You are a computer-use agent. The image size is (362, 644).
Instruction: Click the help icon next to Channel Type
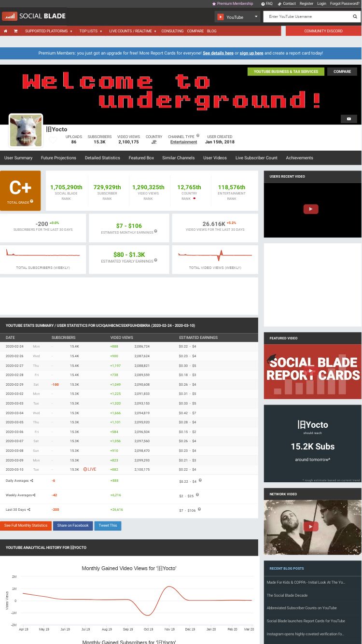(198, 136)
